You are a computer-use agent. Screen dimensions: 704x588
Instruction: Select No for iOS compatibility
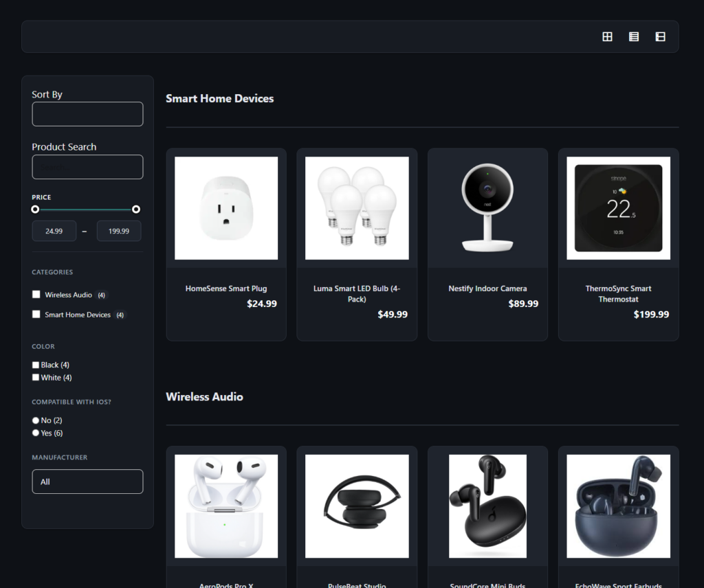click(x=36, y=420)
